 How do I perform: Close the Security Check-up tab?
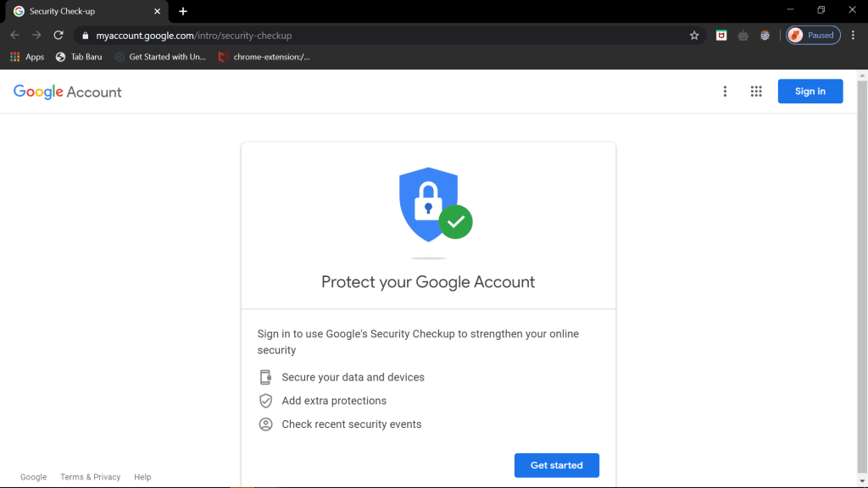[x=157, y=11]
